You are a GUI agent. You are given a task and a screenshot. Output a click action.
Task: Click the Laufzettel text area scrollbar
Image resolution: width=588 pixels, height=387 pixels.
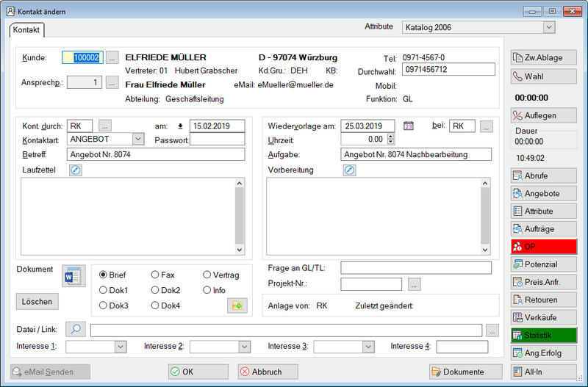point(240,211)
